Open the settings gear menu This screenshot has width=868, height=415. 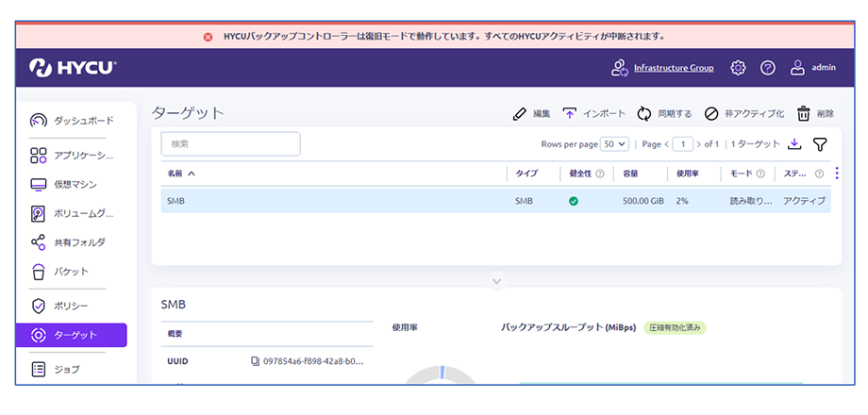[x=738, y=68]
